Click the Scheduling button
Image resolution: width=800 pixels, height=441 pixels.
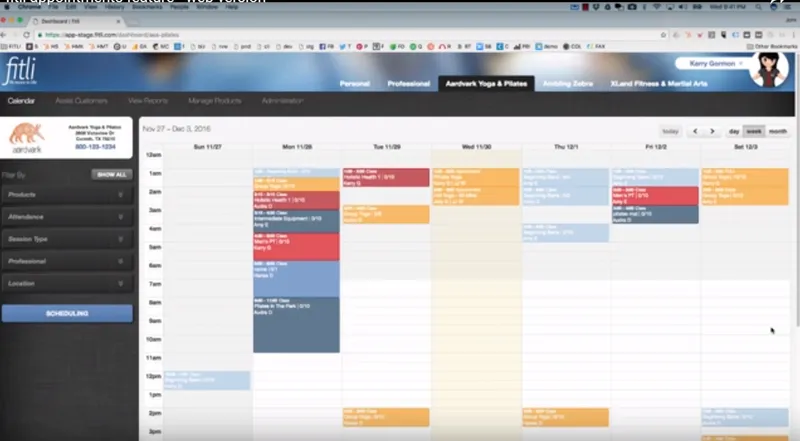click(x=67, y=313)
